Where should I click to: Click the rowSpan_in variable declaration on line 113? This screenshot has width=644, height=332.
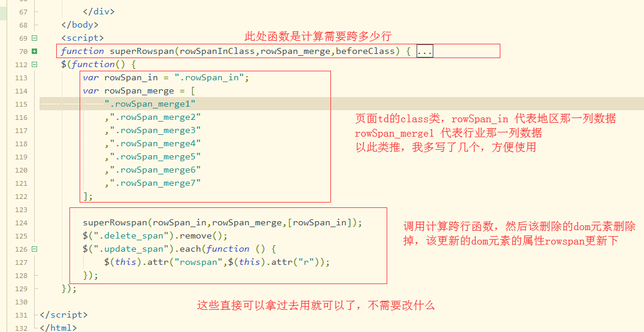[166, 77]
